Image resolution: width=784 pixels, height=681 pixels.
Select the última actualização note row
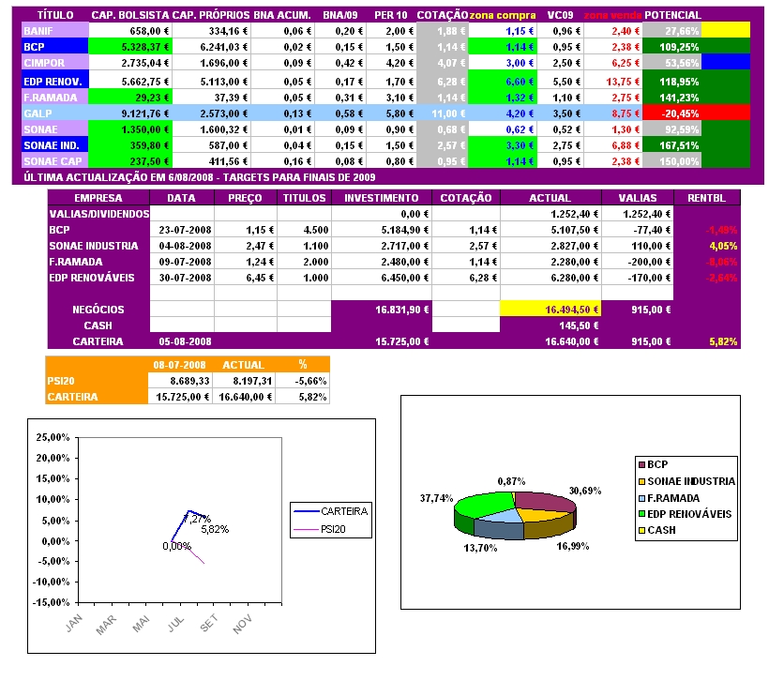click(200, 177)
